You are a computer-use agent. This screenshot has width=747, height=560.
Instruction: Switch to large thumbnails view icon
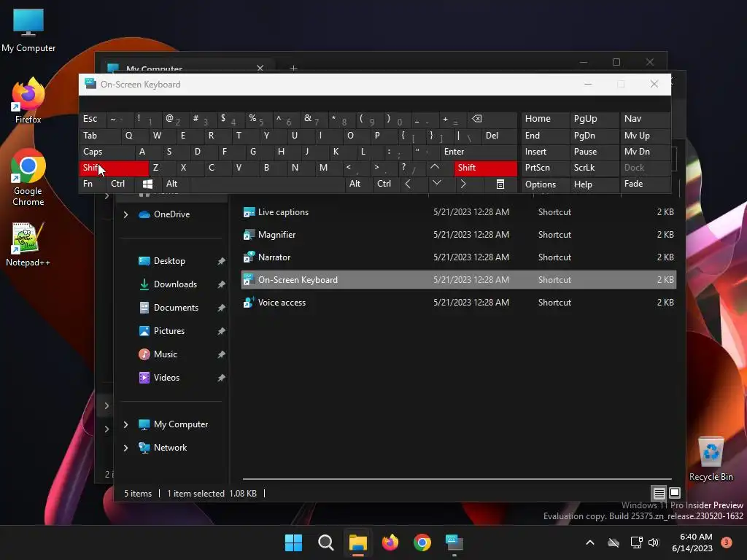point(675,493)
